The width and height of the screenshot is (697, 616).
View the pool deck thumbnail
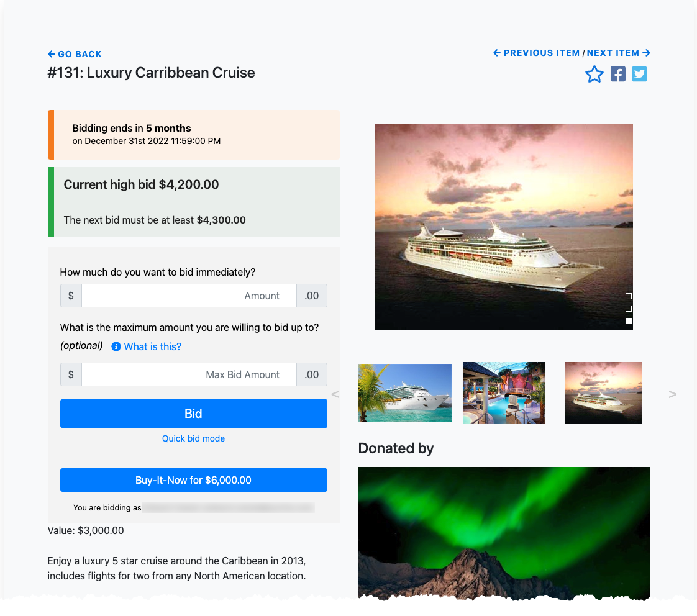point(504,393)
